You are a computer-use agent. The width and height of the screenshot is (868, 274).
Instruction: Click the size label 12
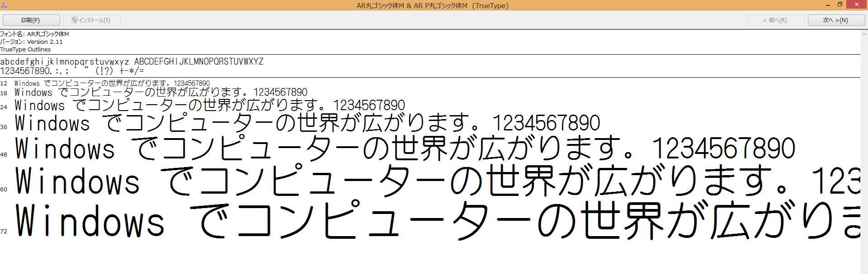(4, 84)
